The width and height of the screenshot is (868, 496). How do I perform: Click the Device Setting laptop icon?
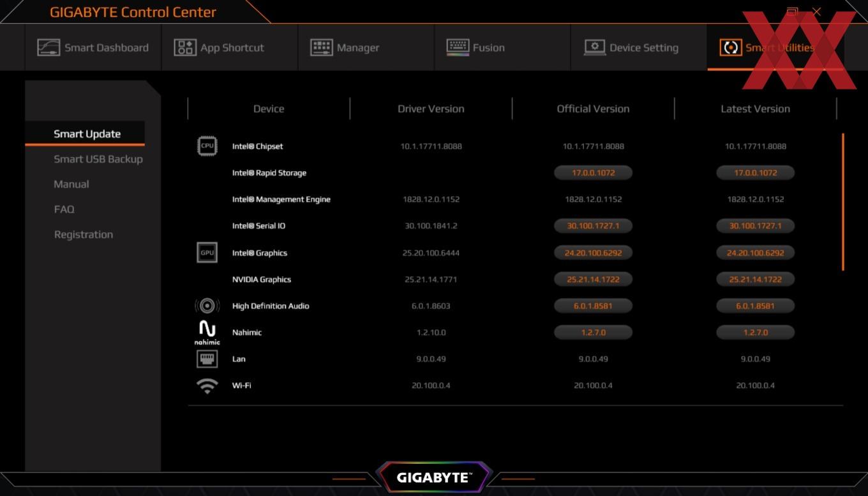pyautogui.click(x=594, y=48)
